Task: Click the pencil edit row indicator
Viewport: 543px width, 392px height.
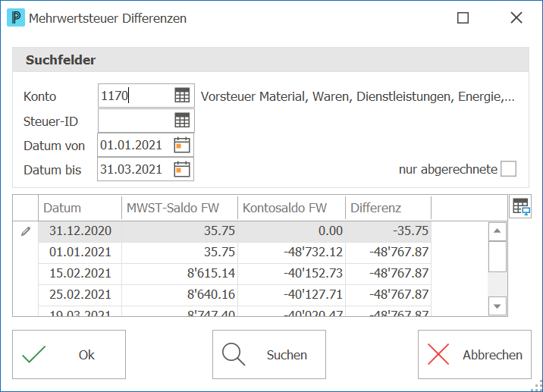Action: [x=26, y=231]
